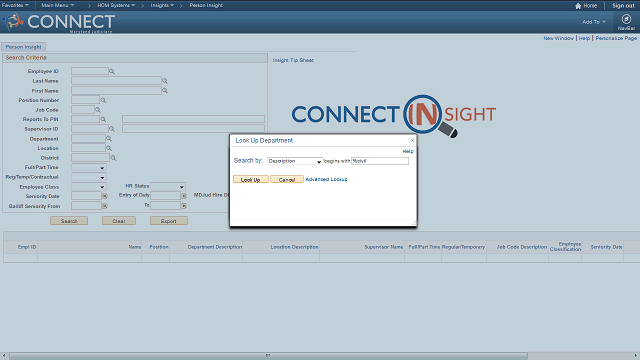Switch to the Person Insight tab
The width and height of the screenshot is (640, 360).
point(23,47)
